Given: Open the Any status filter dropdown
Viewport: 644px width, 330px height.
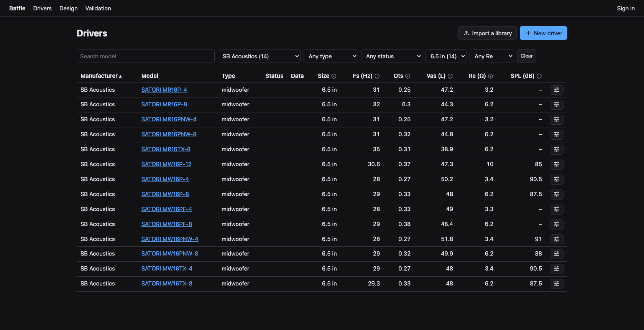Looking at the screenshot, I should (x=392, y=56).
